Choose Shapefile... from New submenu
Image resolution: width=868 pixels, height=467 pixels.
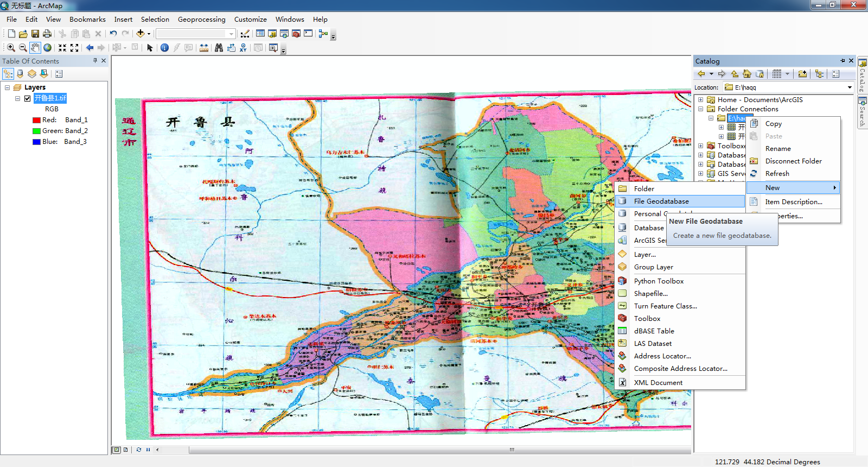pos(680,294)
